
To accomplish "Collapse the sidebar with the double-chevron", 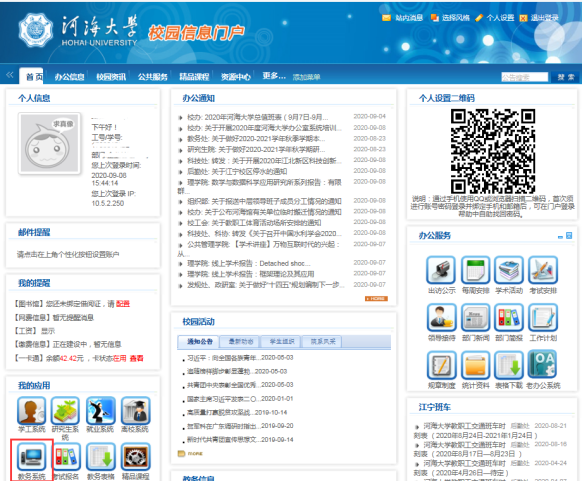I will coord(10,75).
